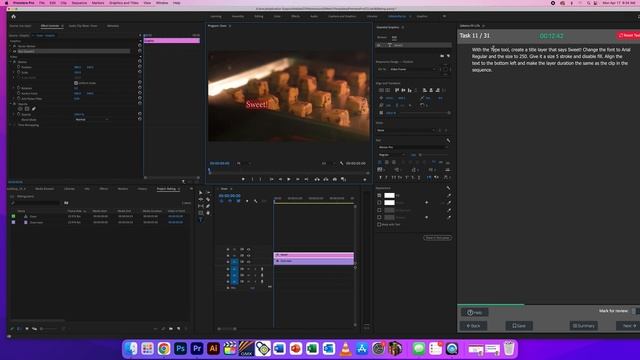Click the timeline display settings wrench
The image size is (640, 360).
[256, 201]
